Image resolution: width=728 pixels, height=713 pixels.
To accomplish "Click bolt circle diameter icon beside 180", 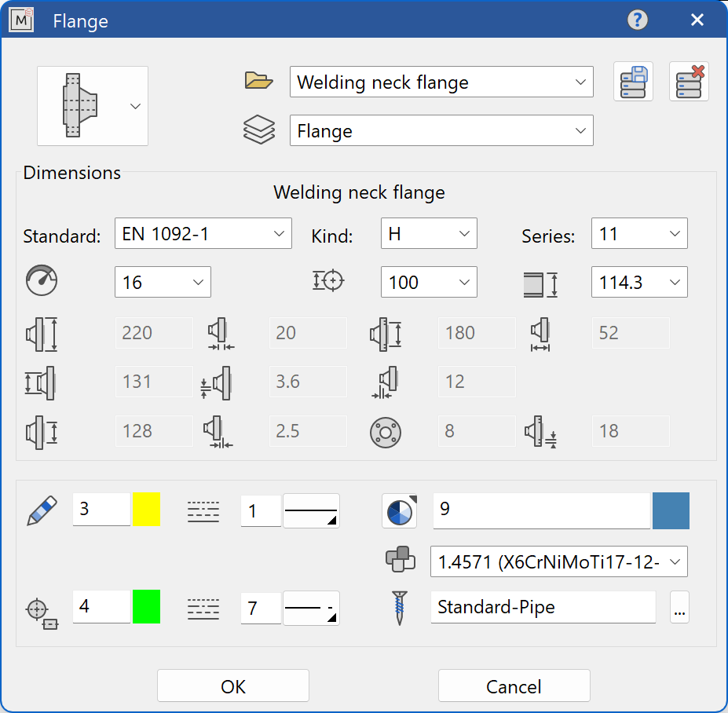I will tap(386, 335).
